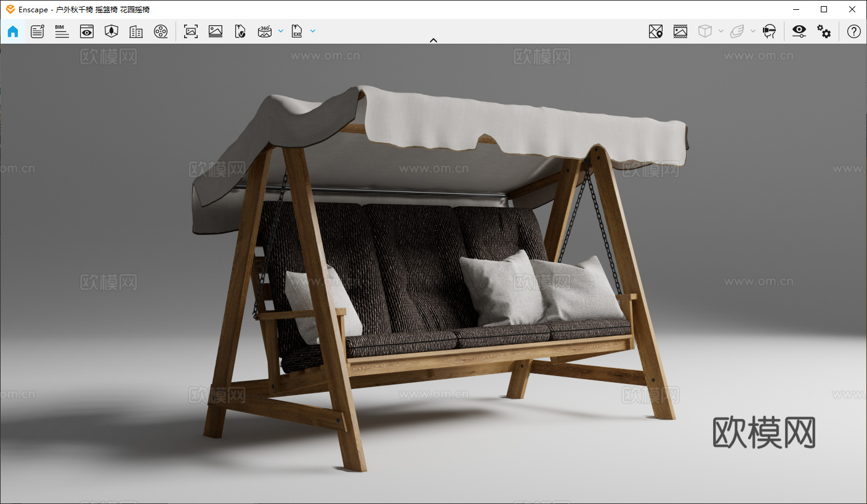Open the Help question mark icon
The image size is (867, 504).
(854, 31)
